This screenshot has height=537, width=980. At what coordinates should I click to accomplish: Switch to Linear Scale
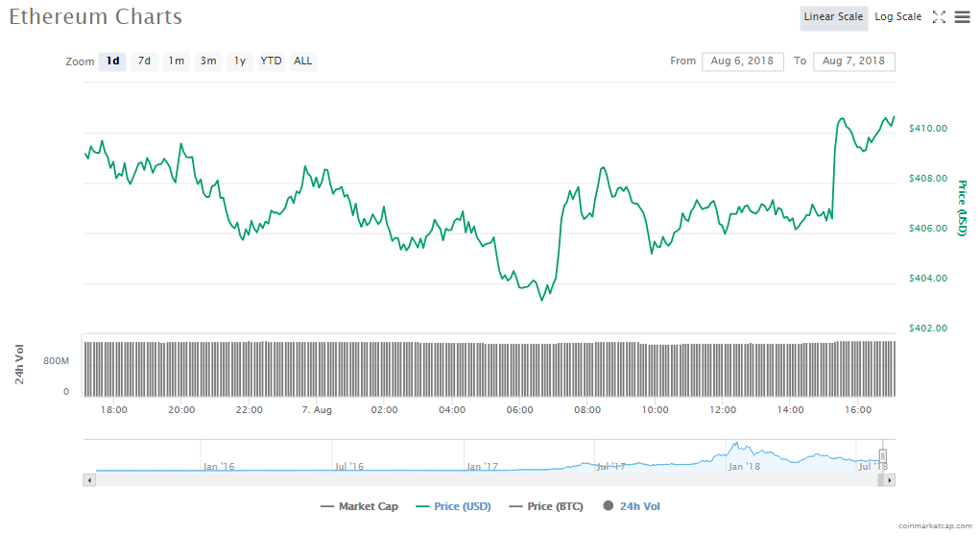click(833, 17)
